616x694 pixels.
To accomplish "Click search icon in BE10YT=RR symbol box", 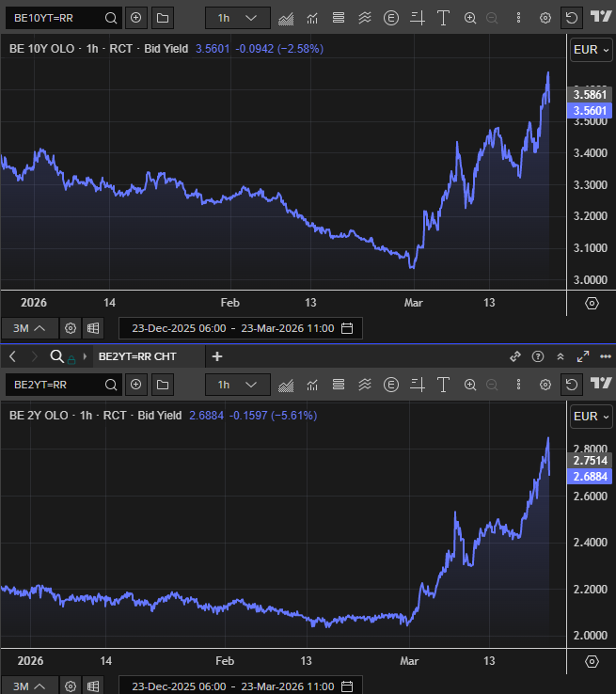I will (111, 18).
